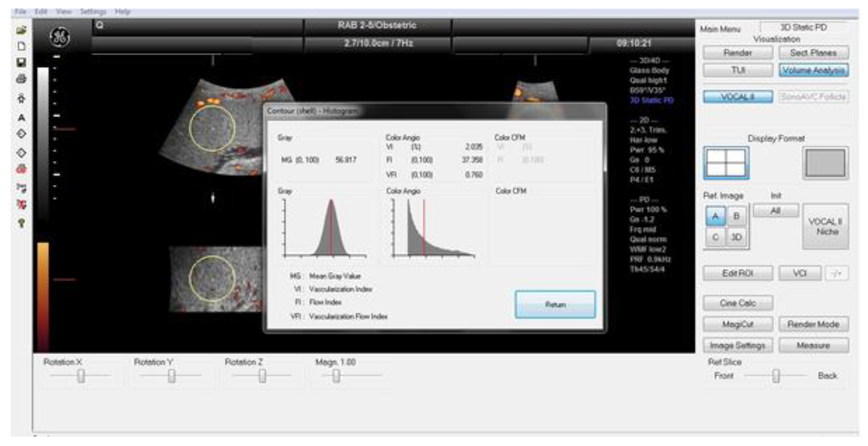
Task: Toggle the 3D reference image button
Action: point(736,237)
